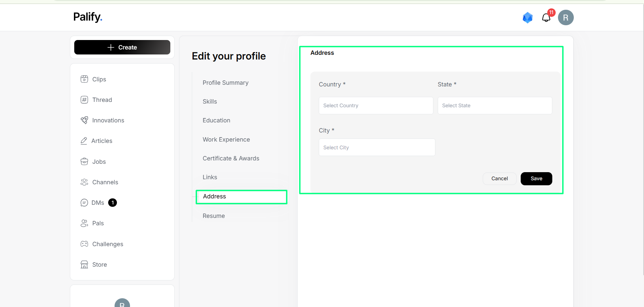Open the Select City dropdown
This screenshot has width=644, height=307.
tap(377, 147)
